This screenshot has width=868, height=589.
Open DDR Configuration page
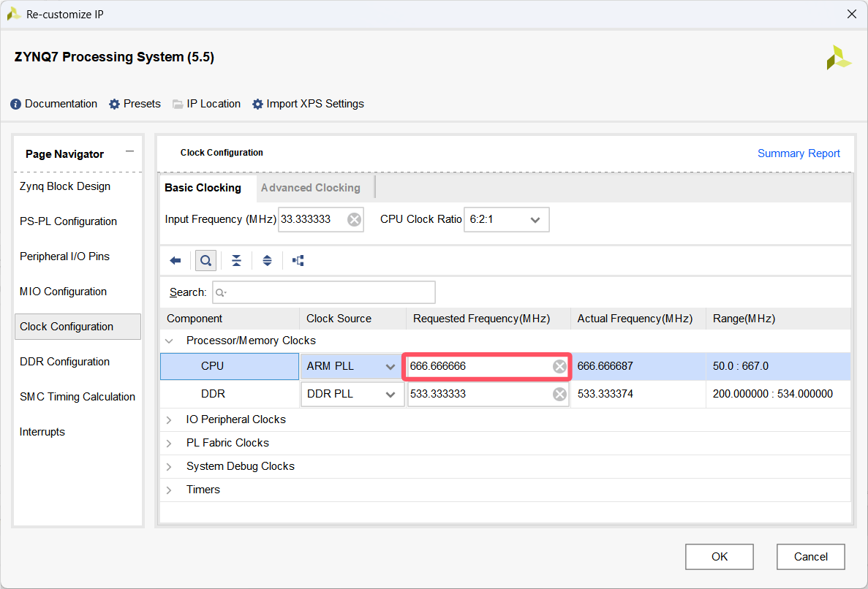pyautogui.click(x=65, y=362)
